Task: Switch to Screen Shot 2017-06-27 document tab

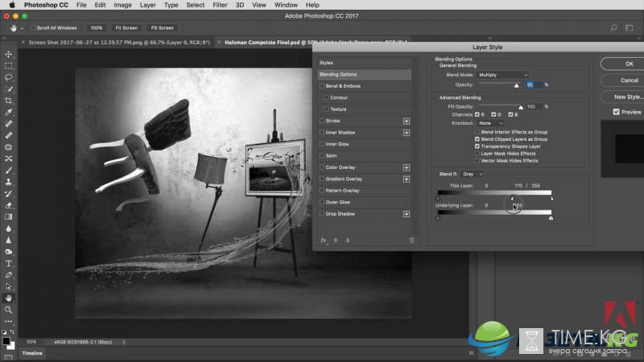Action: [119, 43]
